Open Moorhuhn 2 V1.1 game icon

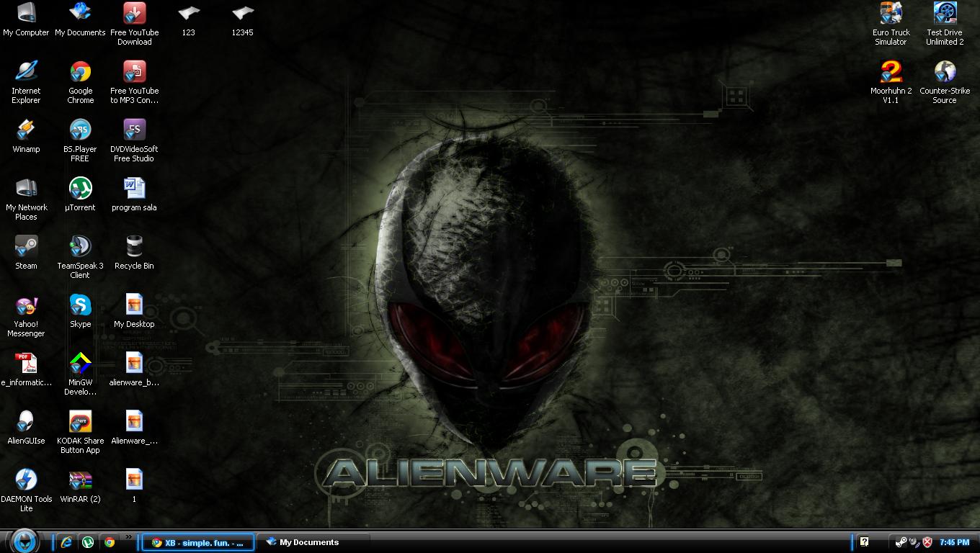(891, 82)
